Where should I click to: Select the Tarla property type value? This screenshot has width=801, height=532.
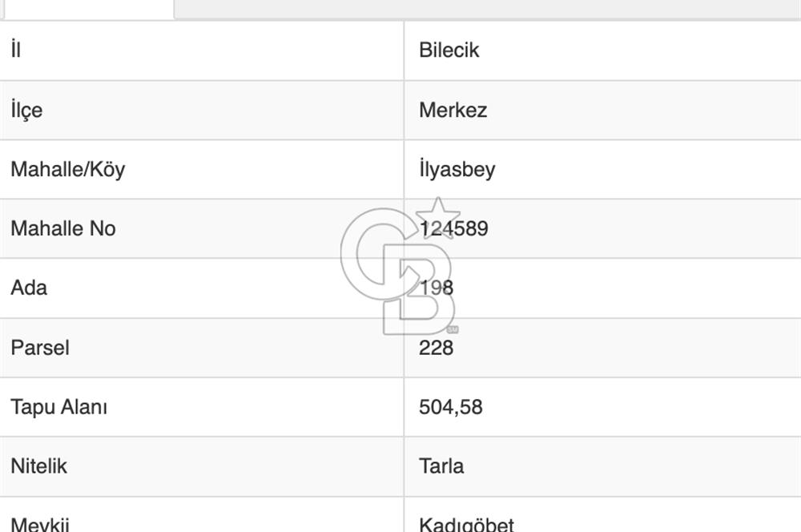441,466
